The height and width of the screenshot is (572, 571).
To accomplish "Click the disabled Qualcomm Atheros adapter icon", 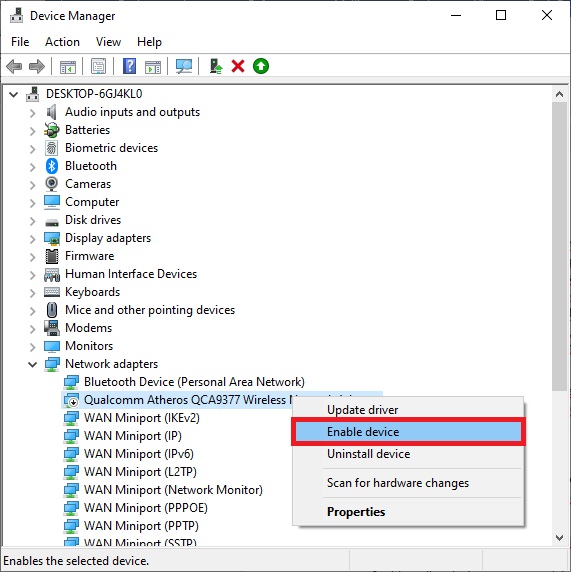I will [71, 400].
